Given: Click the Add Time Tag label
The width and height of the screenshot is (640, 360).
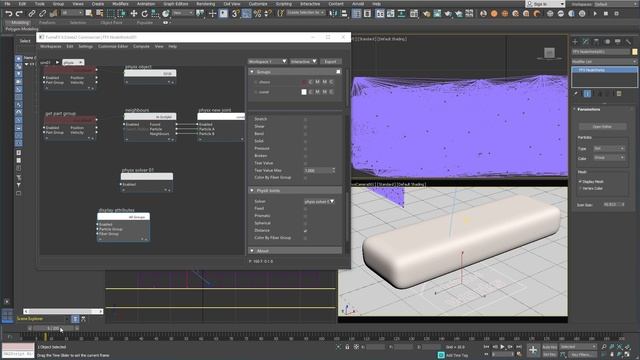Looking at the screenshot, I should pyautogui.click(x=457, y=355).
